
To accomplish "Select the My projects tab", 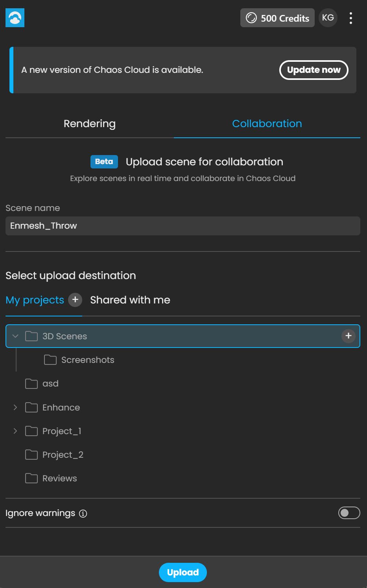I will coord(35,300).
